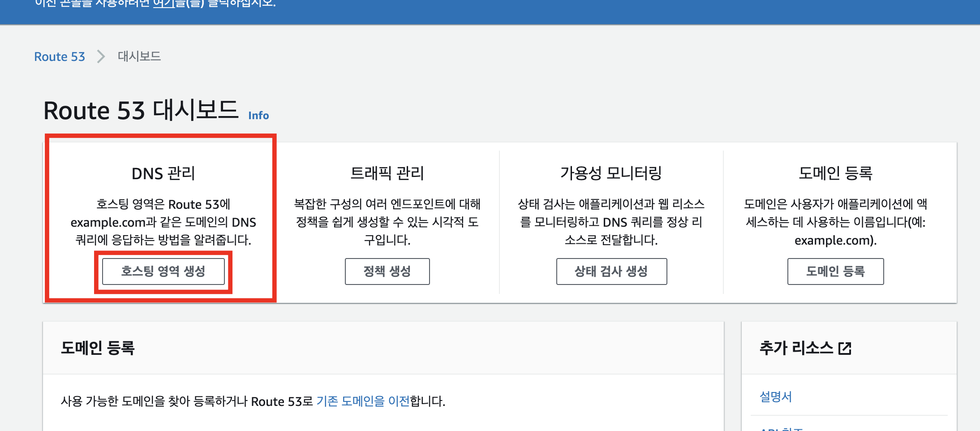
Task: Select the 가용성 모니터링 card heading
Action: click(x=611, y=173)
